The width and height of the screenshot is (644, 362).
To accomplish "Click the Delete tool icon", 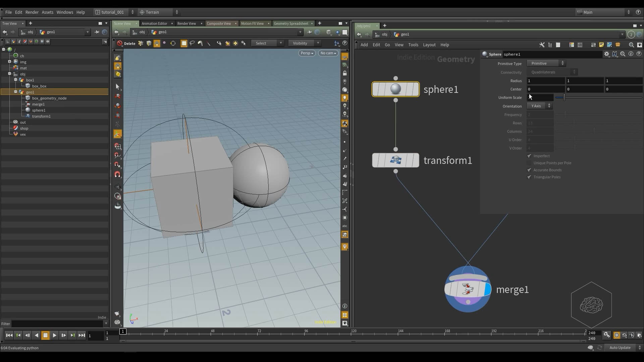I will pyautogui.click(x=120, y=43).
